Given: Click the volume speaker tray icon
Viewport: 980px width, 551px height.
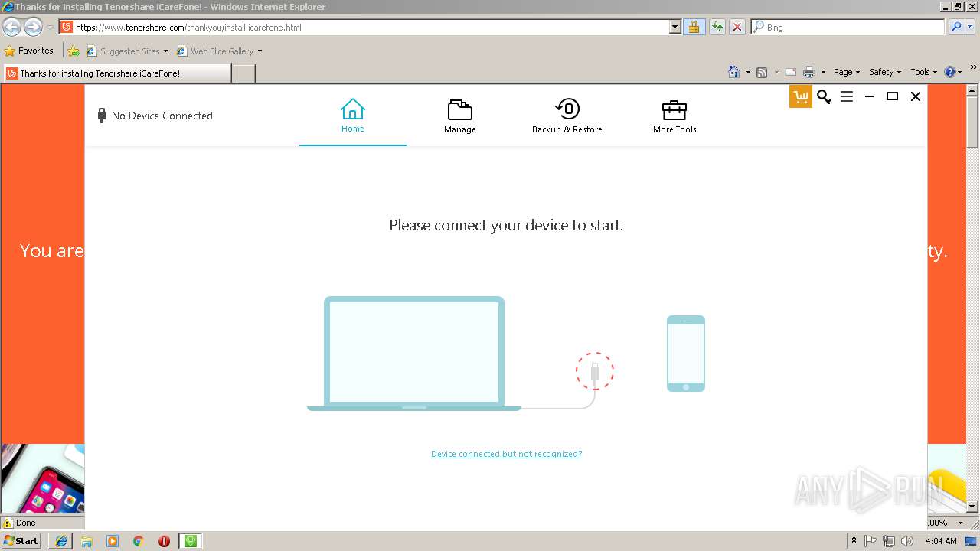Looking at the screenshot, I should coord(907,541).
